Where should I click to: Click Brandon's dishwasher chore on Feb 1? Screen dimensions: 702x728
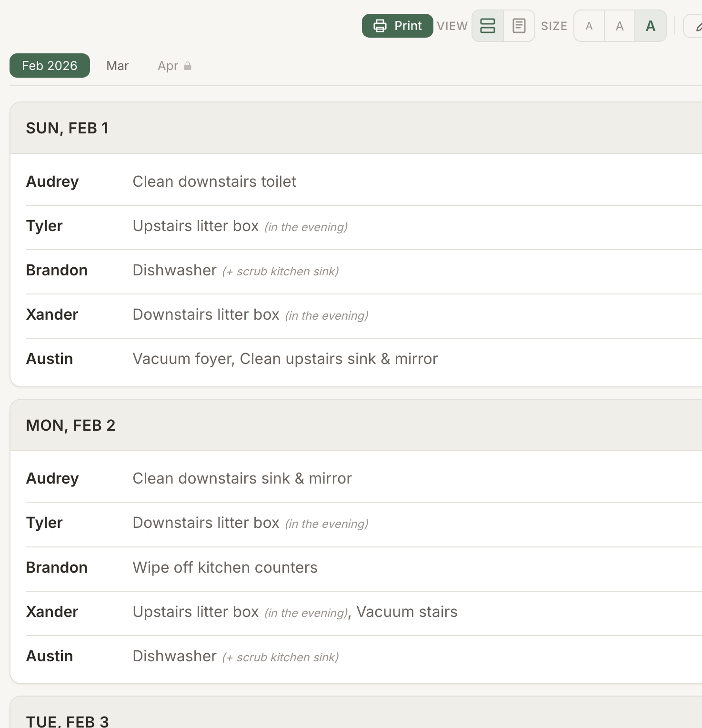[x=174, y=270]
